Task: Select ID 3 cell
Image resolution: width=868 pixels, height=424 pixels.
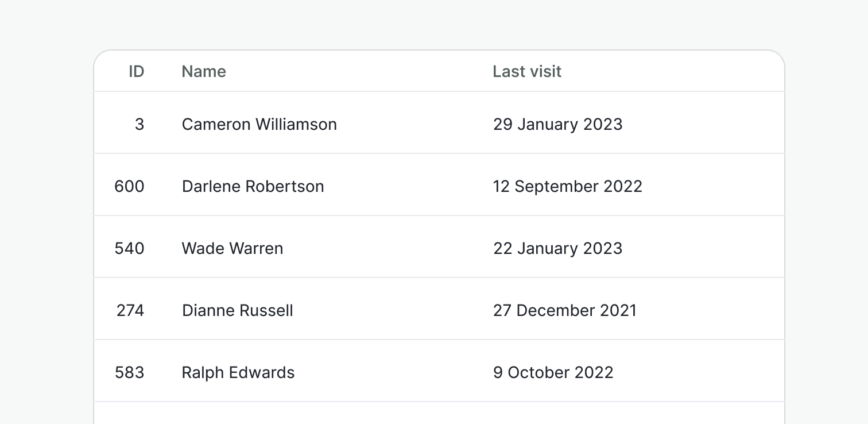Action: tap(139, 124)
